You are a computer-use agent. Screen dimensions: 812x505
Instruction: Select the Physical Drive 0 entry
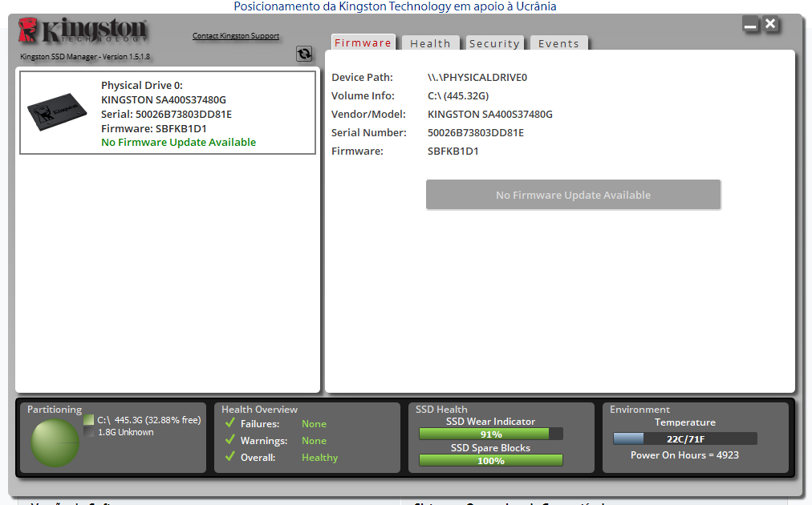pyautogui.click(x=167, y=113)
